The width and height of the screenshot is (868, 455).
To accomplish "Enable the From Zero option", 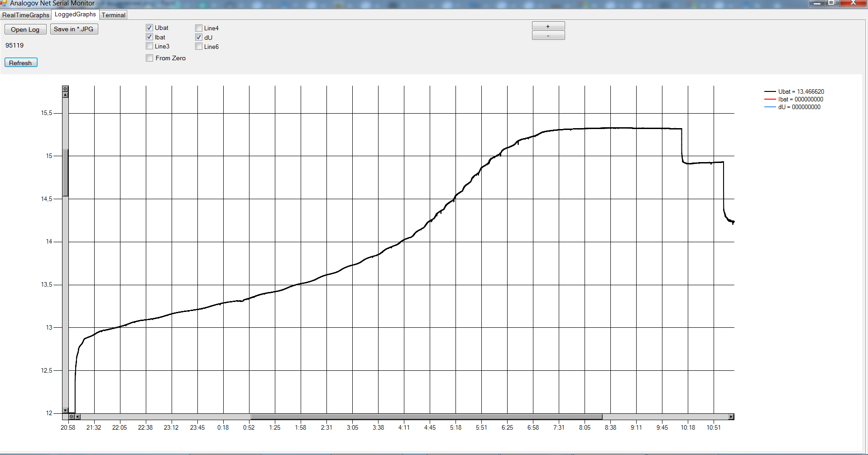I will click(149, 58).
